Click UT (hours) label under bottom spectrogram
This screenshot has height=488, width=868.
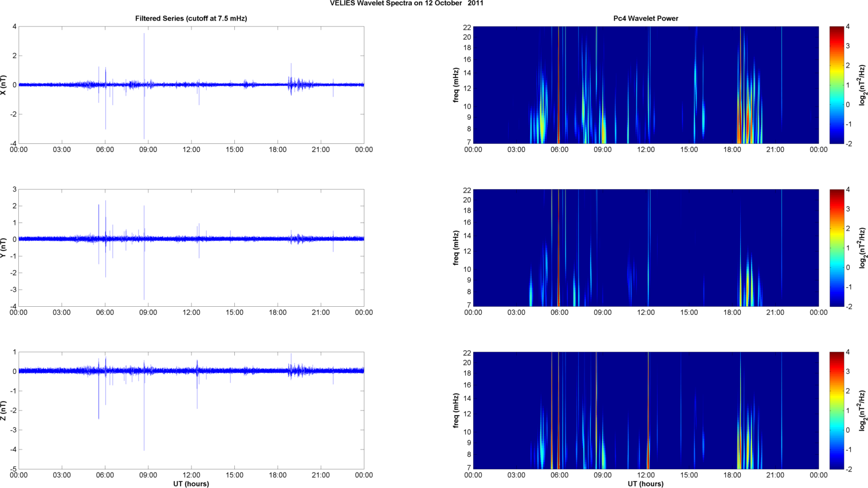pyautogui.click(x=645, y=484)
